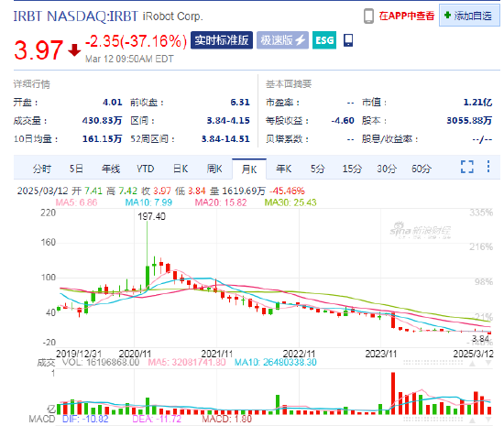Click the phone icon beside 在APP中查看
This screenshot has width=504, height=426.
(x=368, y=16)
